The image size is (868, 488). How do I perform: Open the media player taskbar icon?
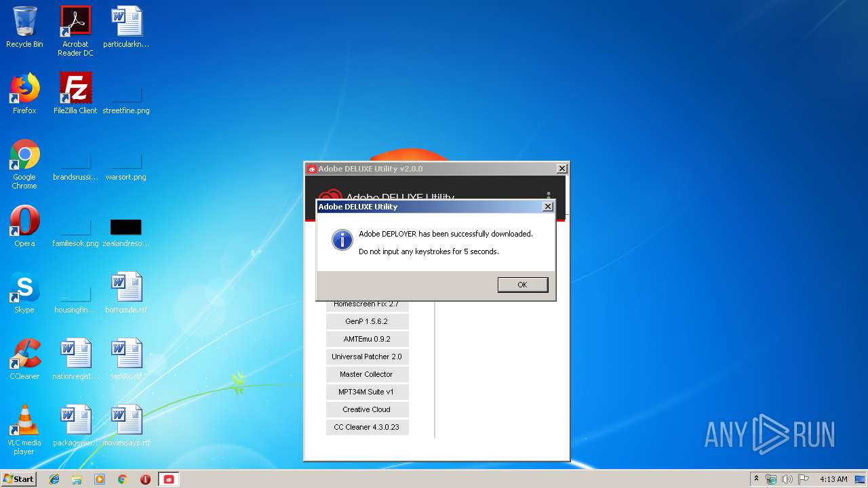tap(100, 479)
